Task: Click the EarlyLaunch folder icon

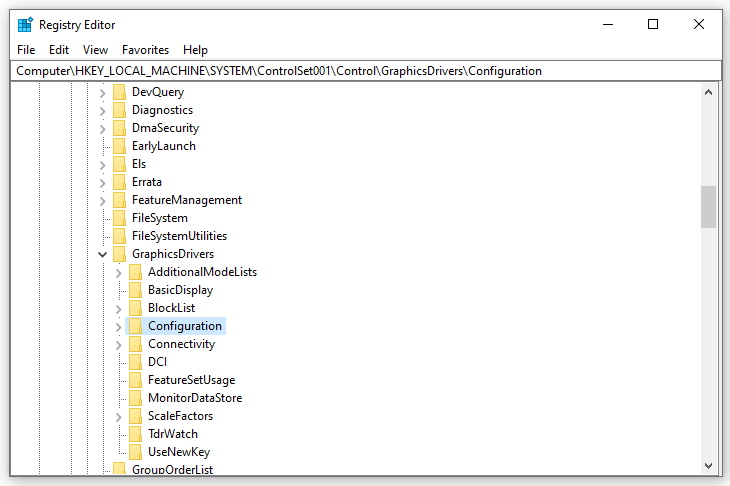Action: [120, 146]
